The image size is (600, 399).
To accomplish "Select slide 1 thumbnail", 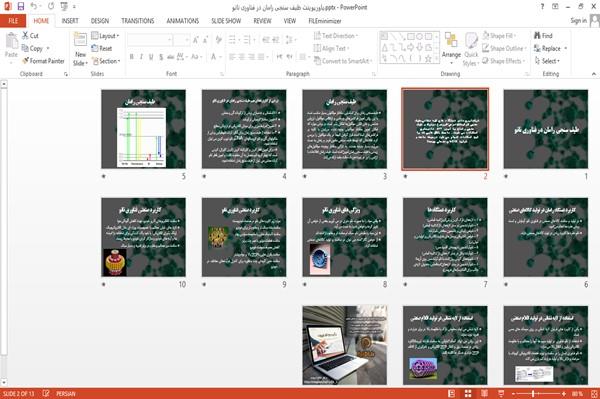I will [x=546, y=129].
